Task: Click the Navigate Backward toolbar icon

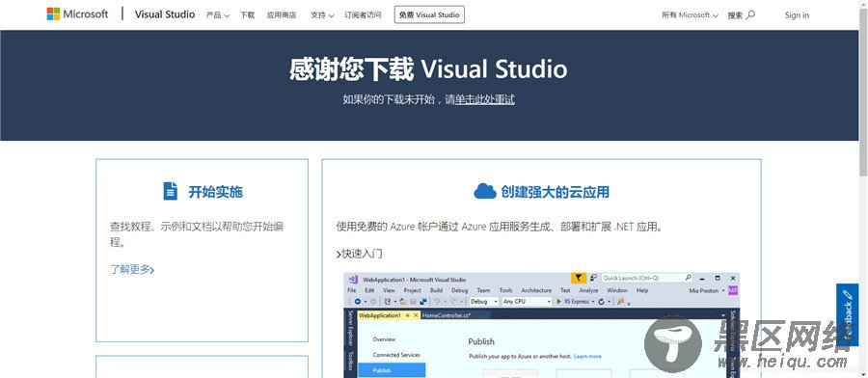Action: click(x=358, y=302)
